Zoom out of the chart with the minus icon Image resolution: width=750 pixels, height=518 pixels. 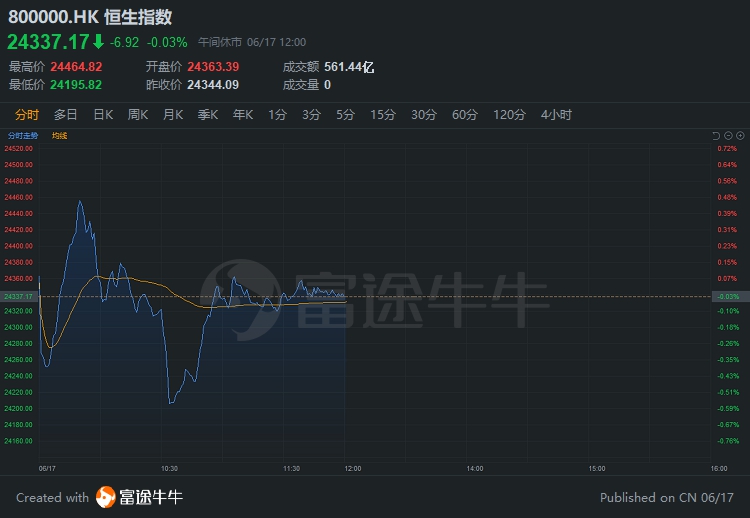point(728,136)
